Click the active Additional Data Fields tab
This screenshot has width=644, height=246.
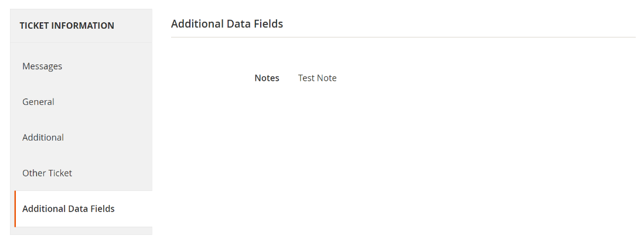click(69, 209)
